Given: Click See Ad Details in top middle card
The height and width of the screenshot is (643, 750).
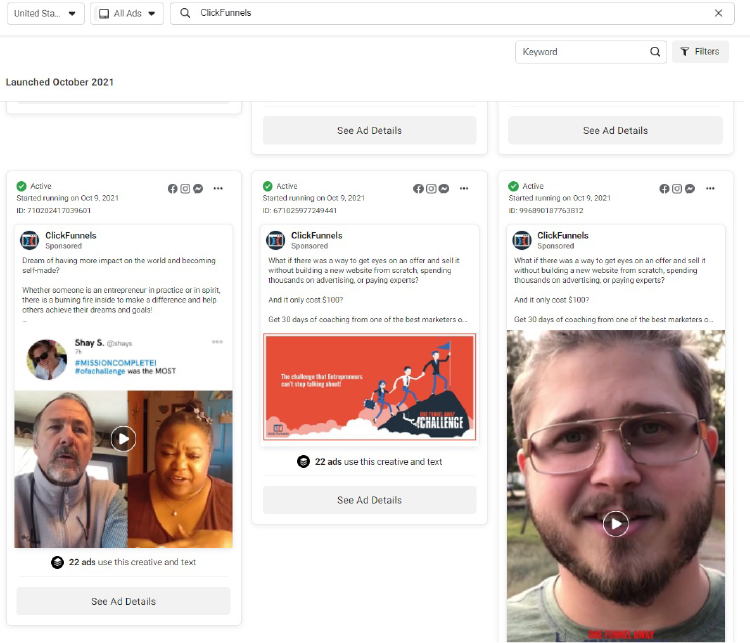Looking at the screenshot, I should pos(369,131).
